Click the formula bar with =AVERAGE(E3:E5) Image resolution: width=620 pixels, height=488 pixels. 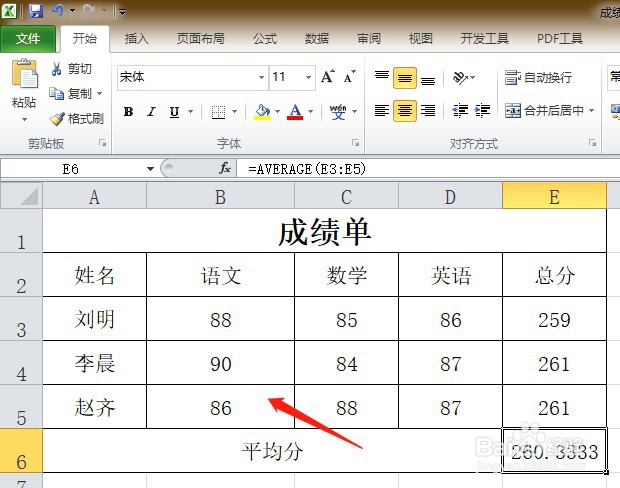pos(428,169)
